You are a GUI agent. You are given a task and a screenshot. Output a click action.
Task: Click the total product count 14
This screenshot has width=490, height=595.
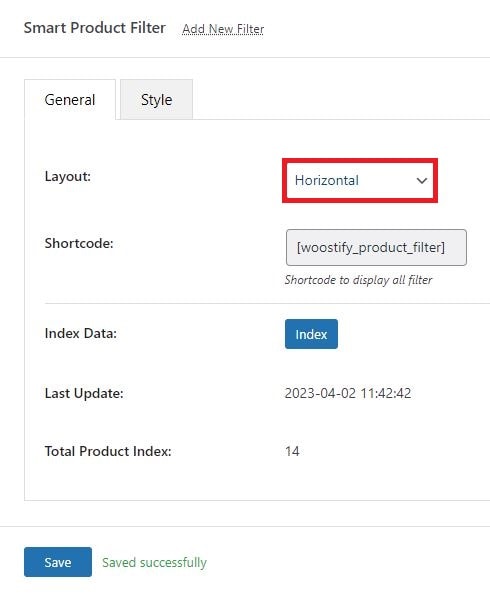pyautogui.click(x=292, y=451)
